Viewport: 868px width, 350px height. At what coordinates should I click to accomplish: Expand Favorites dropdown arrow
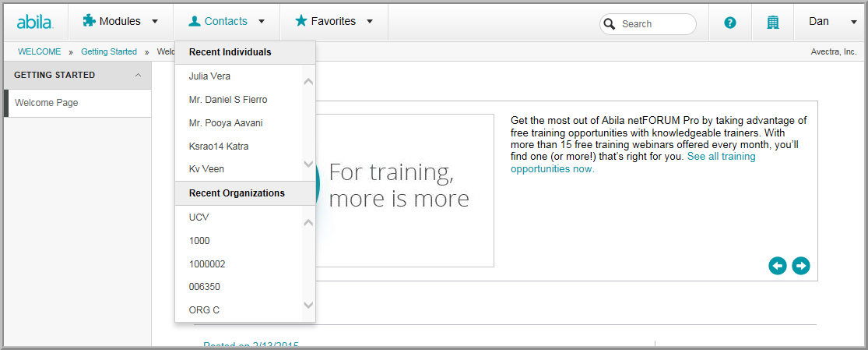click(370, 22)
